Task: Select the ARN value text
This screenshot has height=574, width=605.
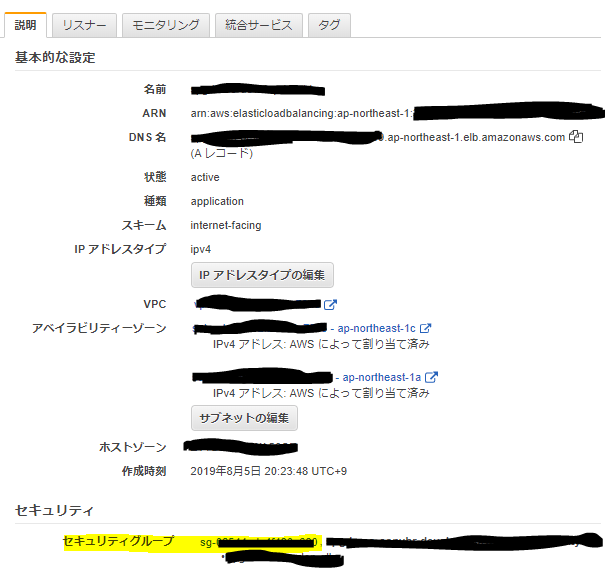Action: click(x=397, y=113)
